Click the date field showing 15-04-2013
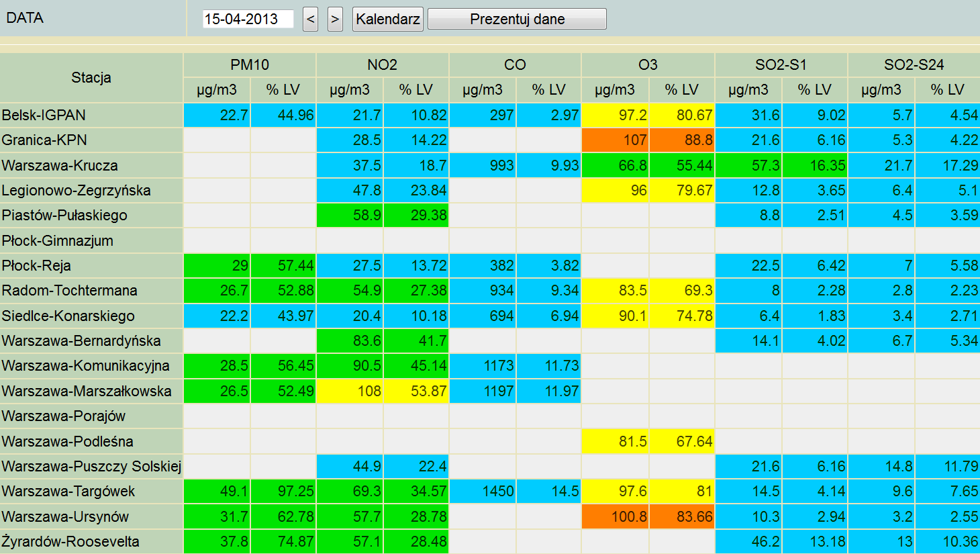 [248, 19]
